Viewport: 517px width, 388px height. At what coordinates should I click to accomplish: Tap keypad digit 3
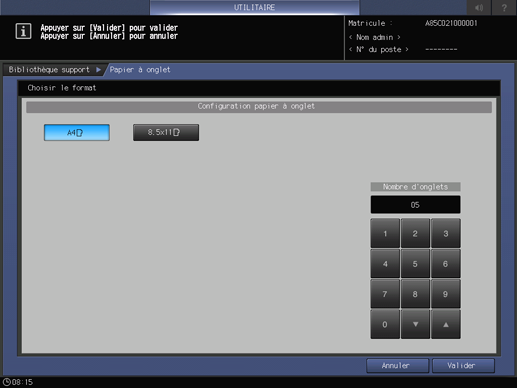click(x=446, y=233)
